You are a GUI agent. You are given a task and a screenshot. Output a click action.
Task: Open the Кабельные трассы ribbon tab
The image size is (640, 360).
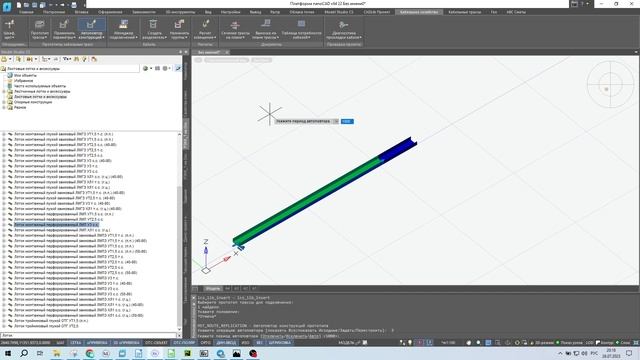click(464, 12)
